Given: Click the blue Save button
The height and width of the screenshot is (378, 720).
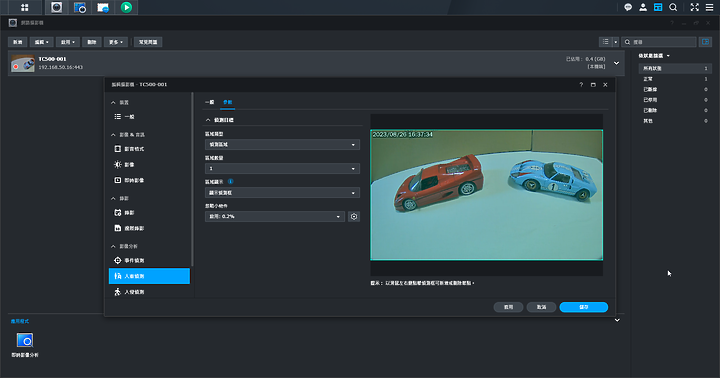Looking at the screenshot, I should coord(584,307).
